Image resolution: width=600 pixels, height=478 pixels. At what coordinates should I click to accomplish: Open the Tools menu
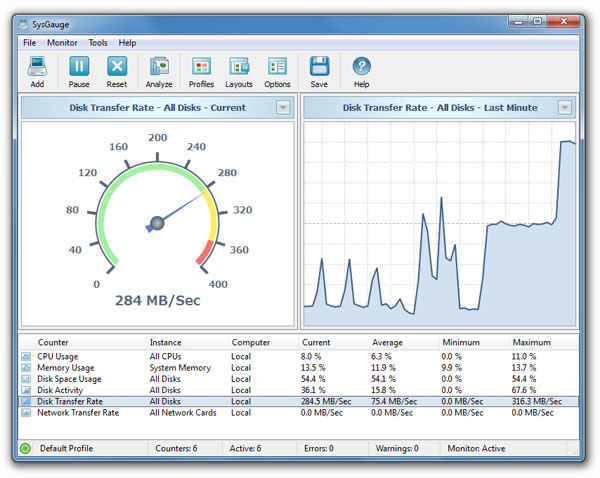coord(98,43)
